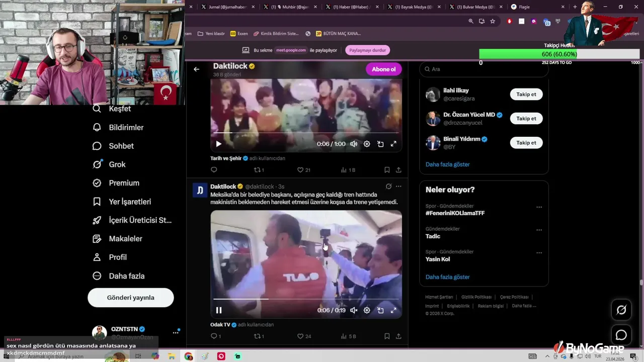Bookmark the Tarih ve Şehir video post
The image size is (644, 362).
387,170
